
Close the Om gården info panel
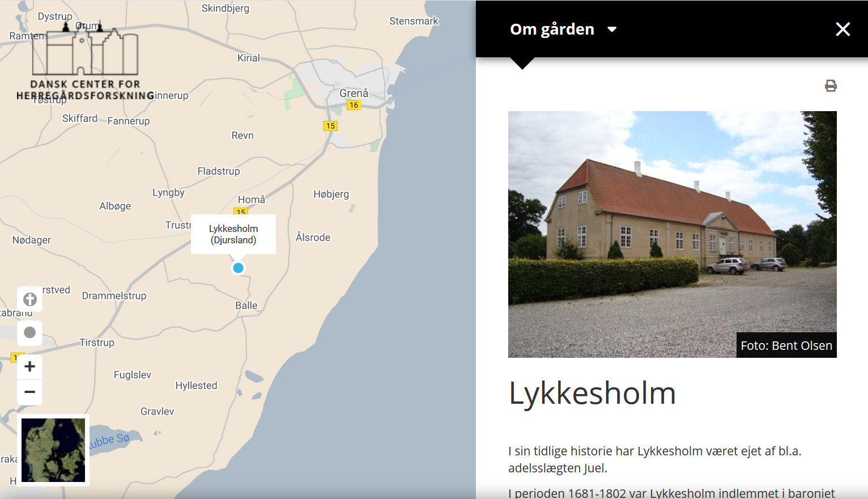843,29
